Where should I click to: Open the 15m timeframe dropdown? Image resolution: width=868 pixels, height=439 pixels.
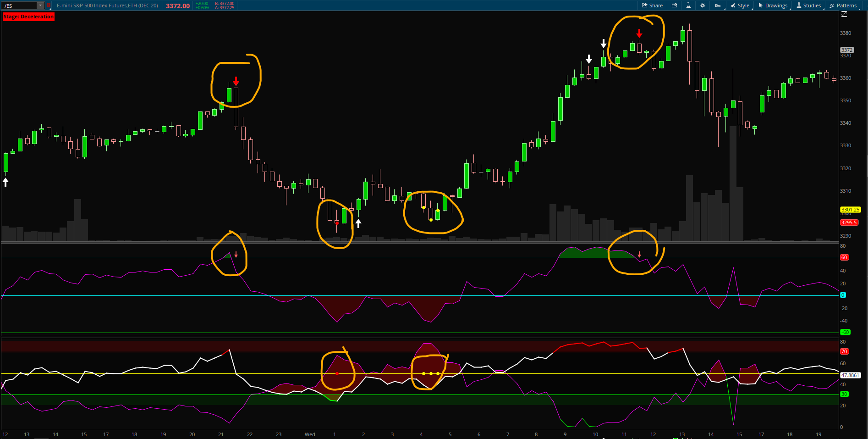tap(718, 6)
